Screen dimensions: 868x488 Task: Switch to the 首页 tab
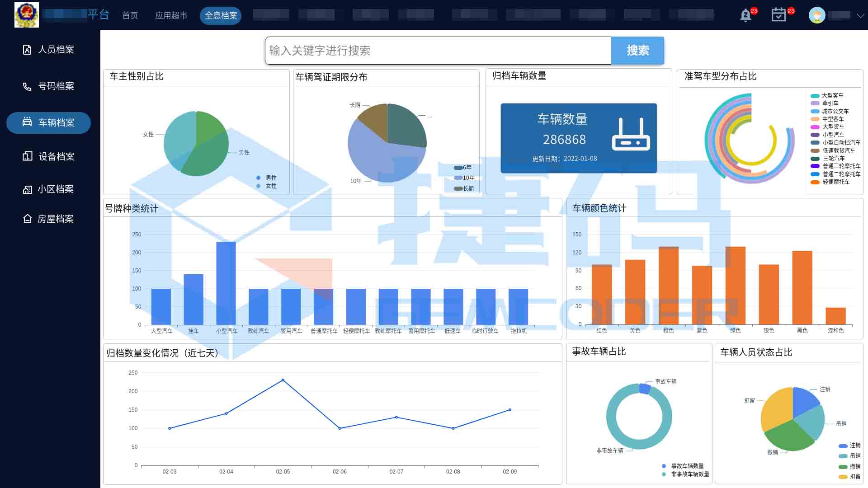pos(130,16)
